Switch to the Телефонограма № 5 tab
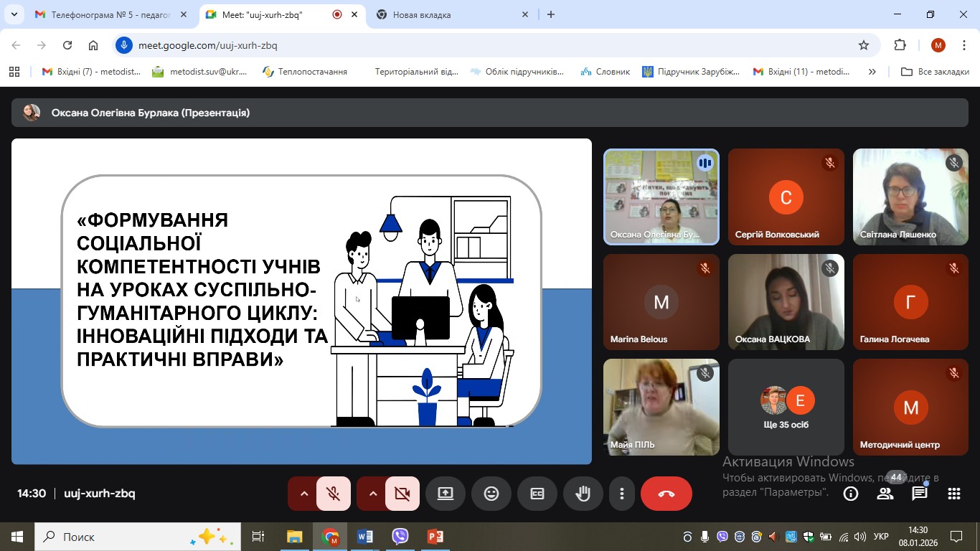 (108, 14)
